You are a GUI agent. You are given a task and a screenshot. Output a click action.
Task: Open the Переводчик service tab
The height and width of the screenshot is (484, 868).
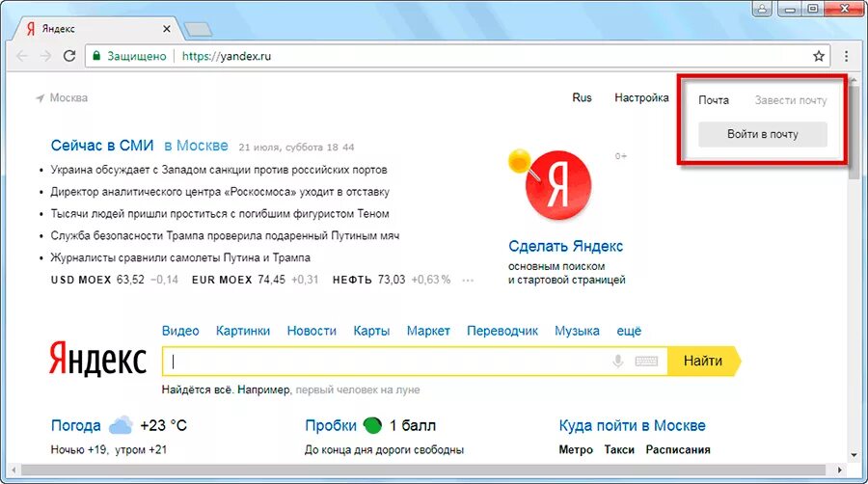pyautogui.click(x=502, y=331)
